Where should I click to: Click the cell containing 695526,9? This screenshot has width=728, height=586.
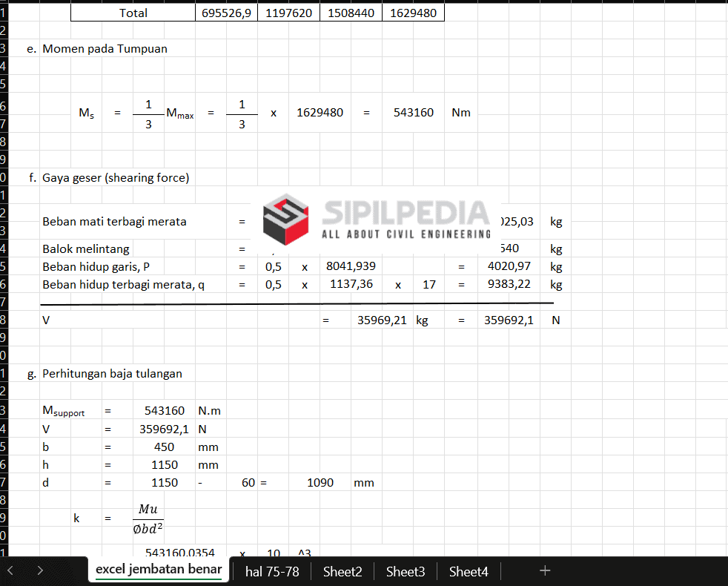(226, 13)
